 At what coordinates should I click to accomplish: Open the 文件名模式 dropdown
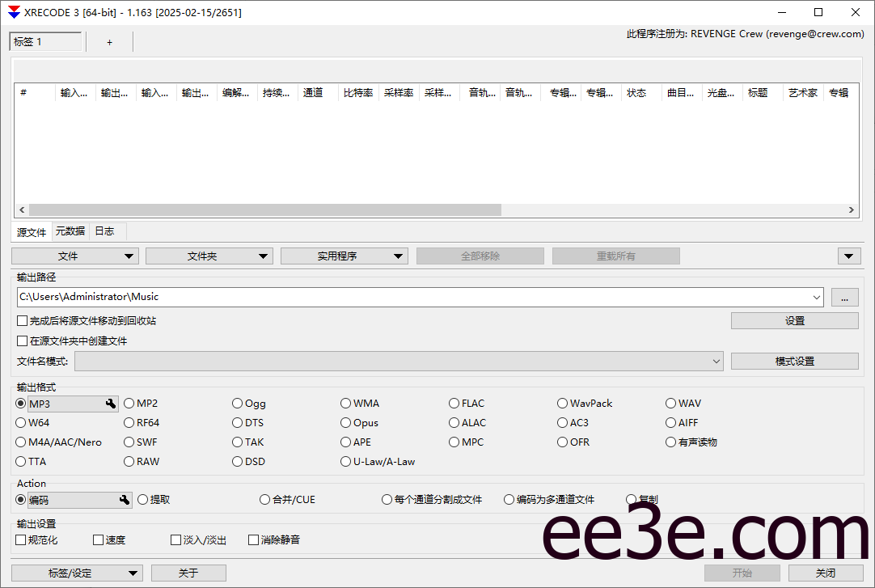715,361
